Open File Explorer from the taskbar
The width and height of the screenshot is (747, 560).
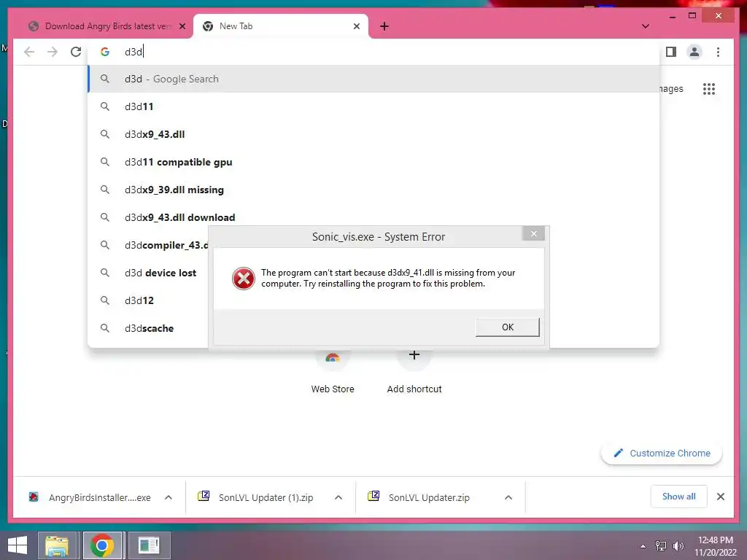coord(57,545)
